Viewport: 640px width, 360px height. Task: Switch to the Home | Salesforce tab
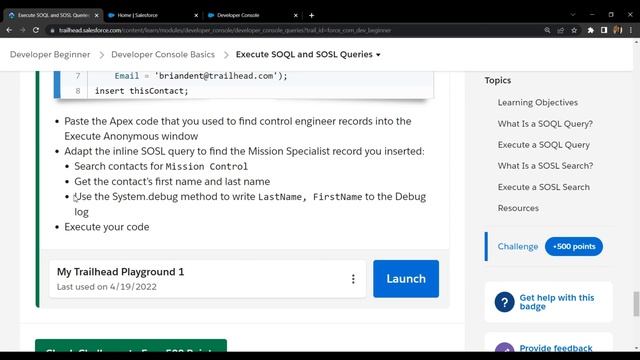(153, 16)
